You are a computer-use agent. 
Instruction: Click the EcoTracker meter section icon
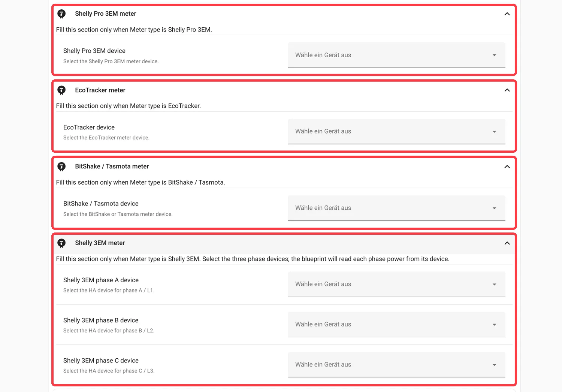61,90
